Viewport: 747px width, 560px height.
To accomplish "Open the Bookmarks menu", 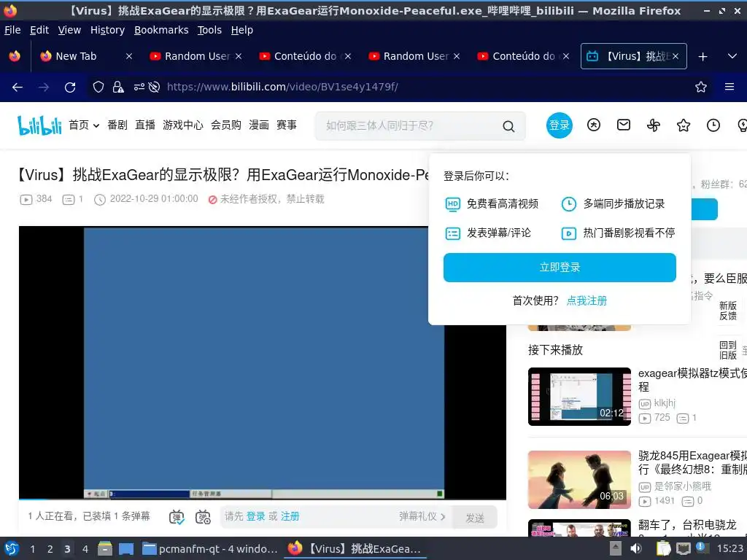I will click(161, 30).
